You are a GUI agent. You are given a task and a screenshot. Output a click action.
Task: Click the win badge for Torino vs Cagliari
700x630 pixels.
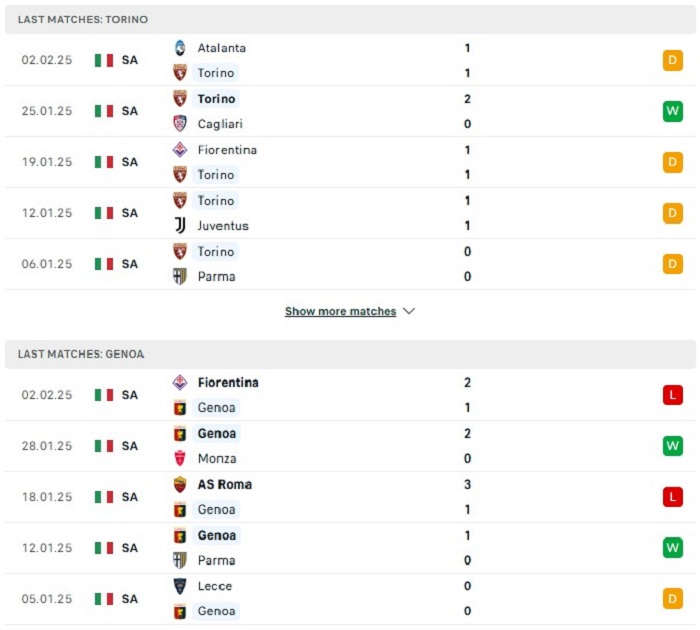[x=672, y=111]
